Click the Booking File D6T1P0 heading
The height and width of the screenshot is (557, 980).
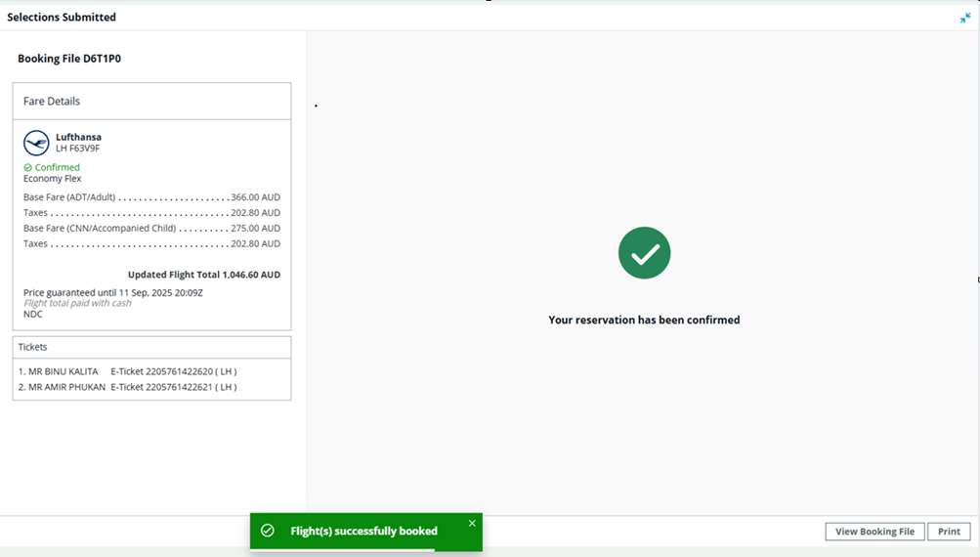pos(69,59)
